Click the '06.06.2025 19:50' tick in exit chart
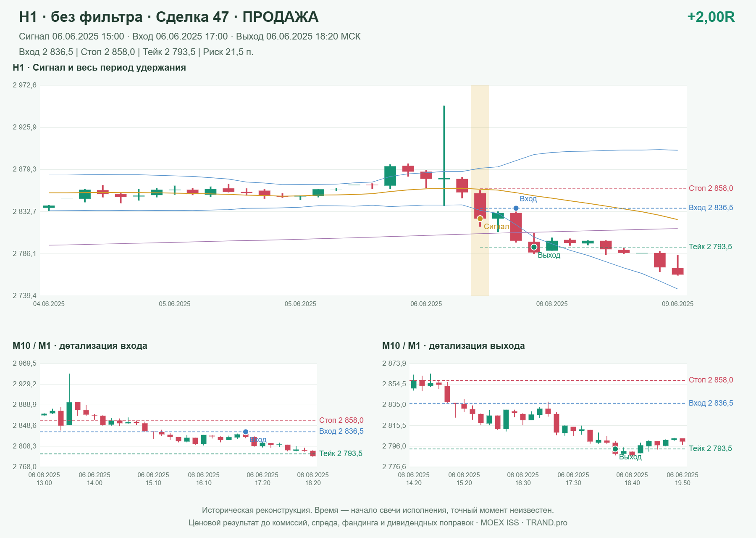 click(x=682, y=479)
